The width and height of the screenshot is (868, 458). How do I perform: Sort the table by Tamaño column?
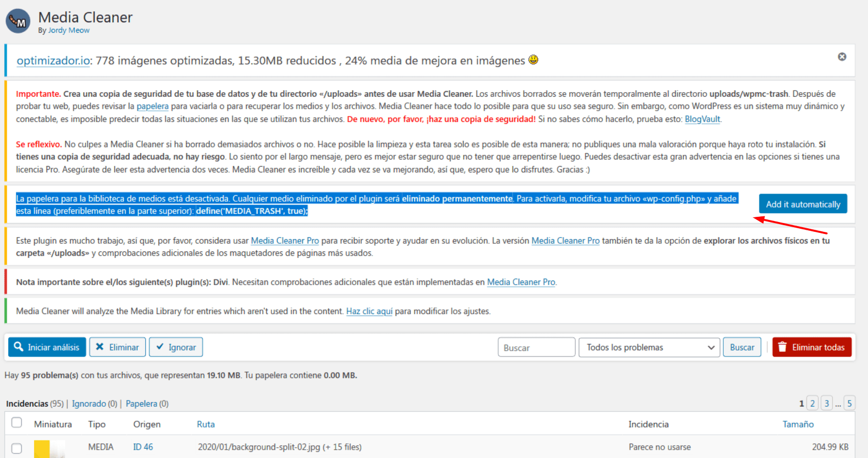point(798,424)
